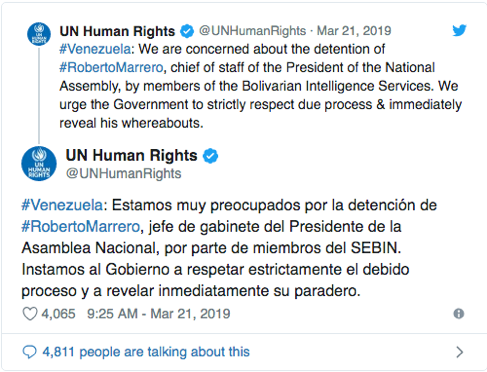Viewport: 487px width, 372px height.
Task: Open the #RobertoMarrero hashtag in the Spanish tweet
Action: [81, 227]
